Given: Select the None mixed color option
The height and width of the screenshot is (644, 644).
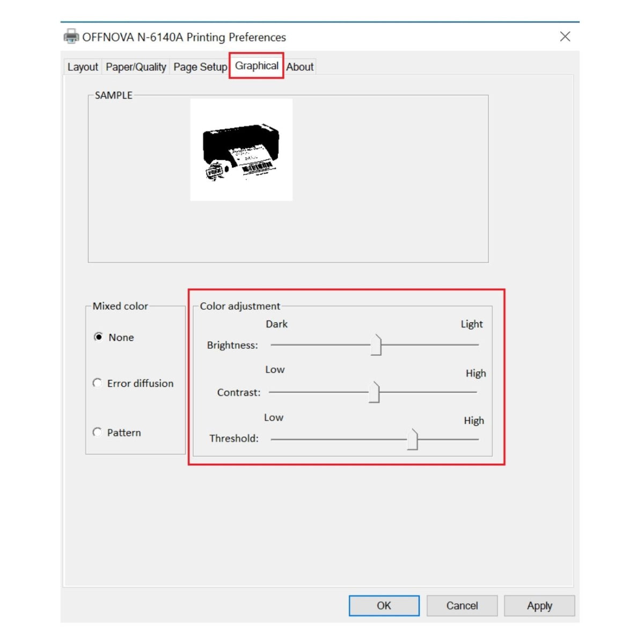Looking at the screenshot, I should click(98, 337).
